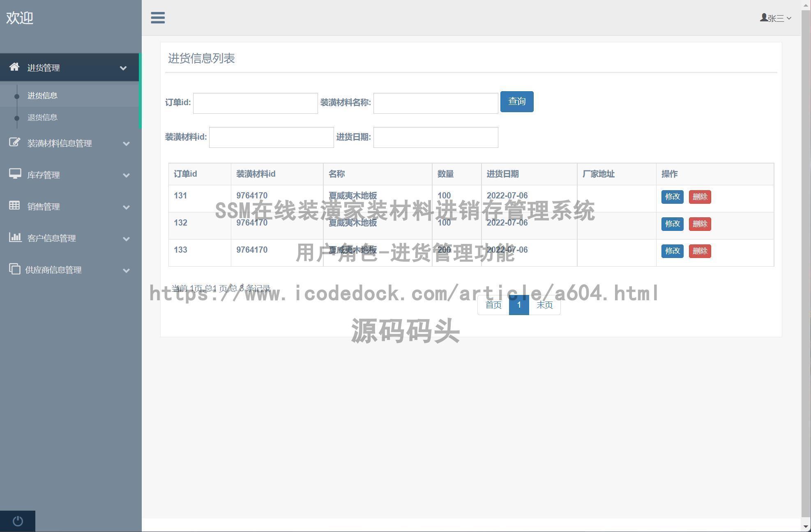Image resolution: width=811 pixels, height=532 pixels.
Task: Open the 张三 account dropdown
Action: point(776,18)
